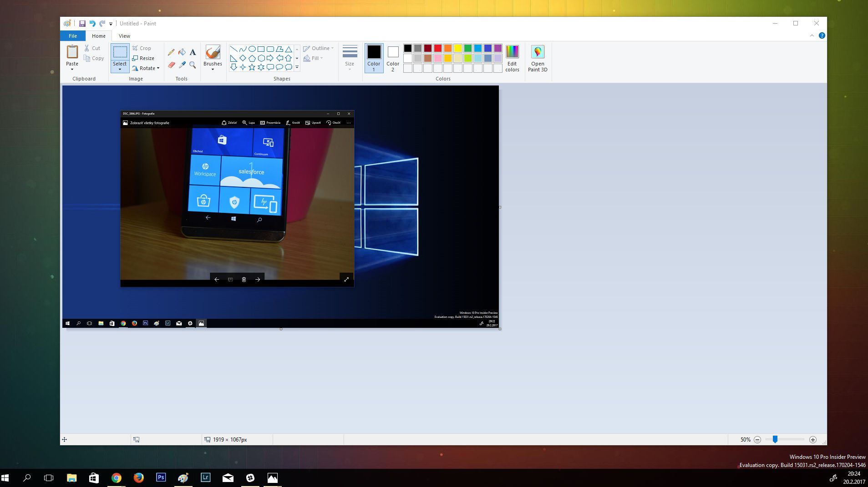Screen dimensions: 868x487
Task: Click the Copy button
Action: pos(94,58)
